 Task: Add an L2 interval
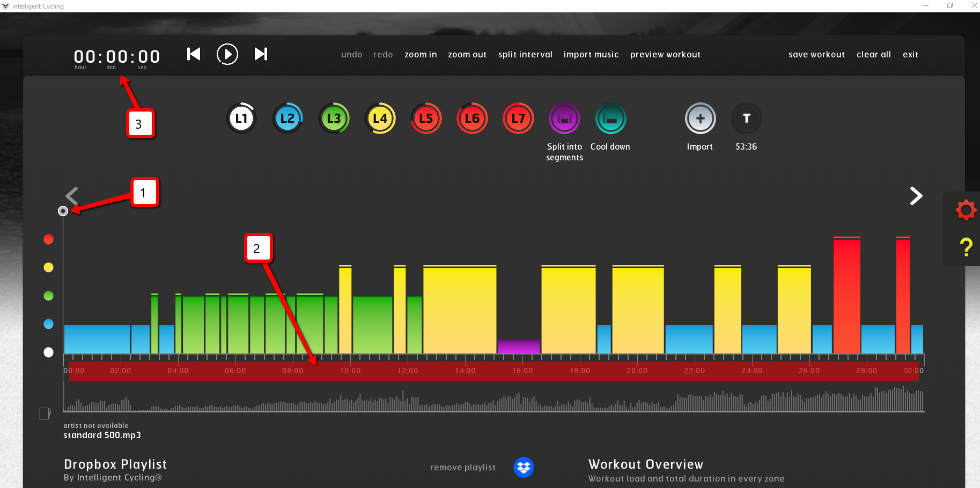click(x=288, y=119)
